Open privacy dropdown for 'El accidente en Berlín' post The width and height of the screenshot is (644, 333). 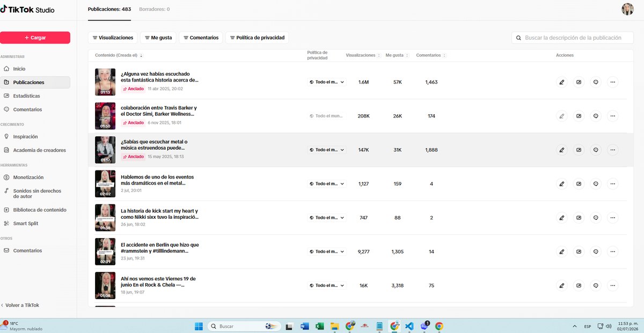(x=327, y=251)
